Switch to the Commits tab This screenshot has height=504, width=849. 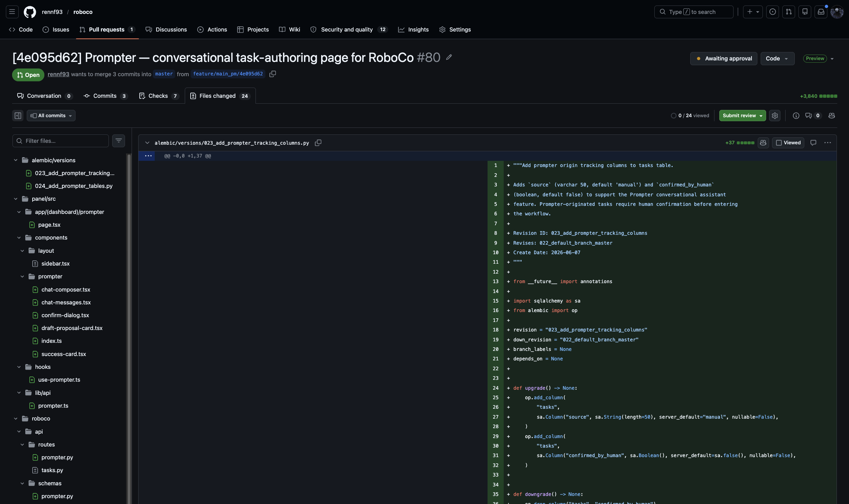[x=105, y=96]
